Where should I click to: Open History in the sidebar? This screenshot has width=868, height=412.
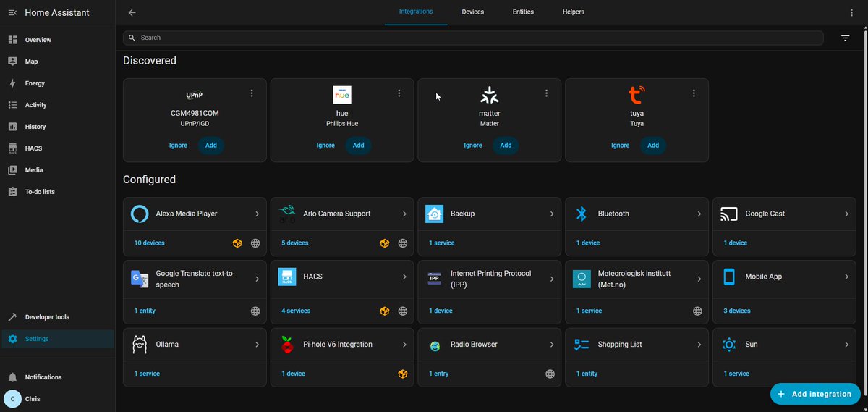coord(58,127)
